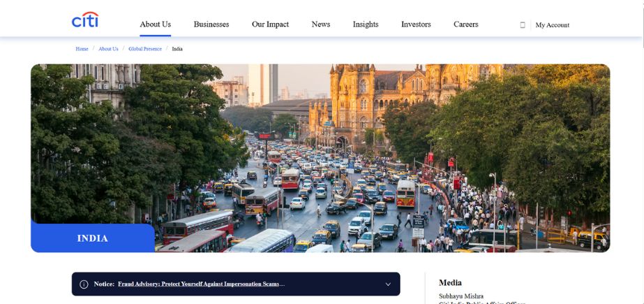Open the Insights menu
Screen dimensions: 644x304
[x=365, y=24]
